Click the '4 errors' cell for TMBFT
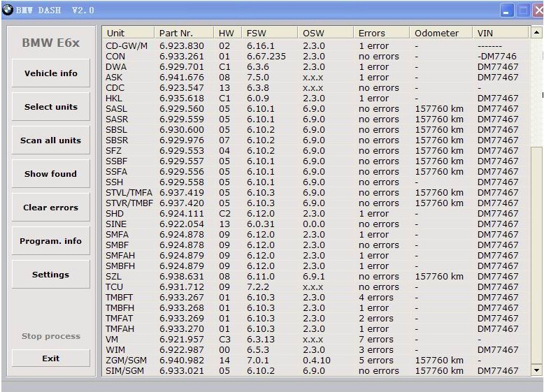This screenshot has width=544, height=392. (376, 298)
